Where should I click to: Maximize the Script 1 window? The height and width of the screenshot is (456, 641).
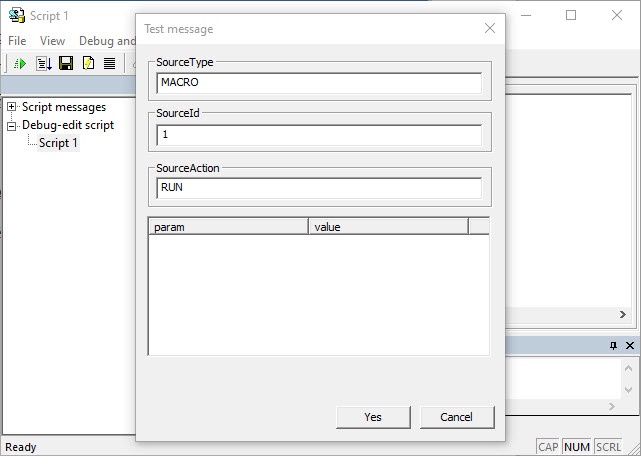pyautogui.click(x=571, y=16)
